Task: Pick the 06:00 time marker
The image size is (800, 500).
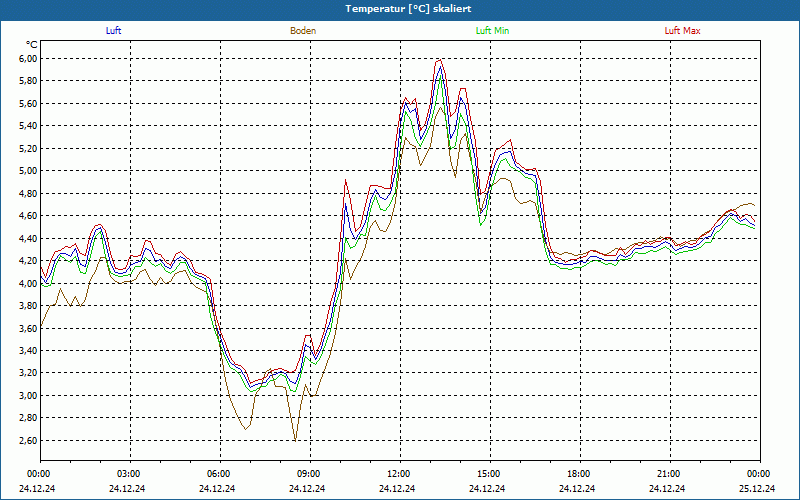Action: (x=219, y=474)
